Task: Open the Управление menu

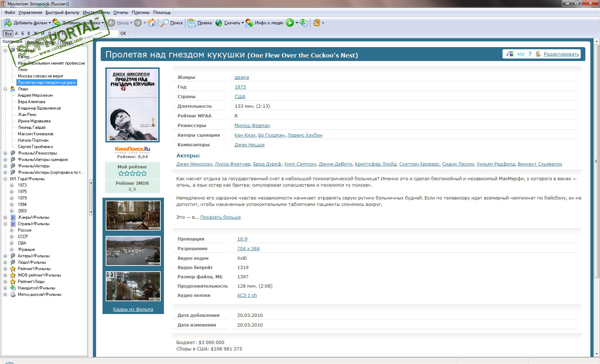Action: pos(30,12)
